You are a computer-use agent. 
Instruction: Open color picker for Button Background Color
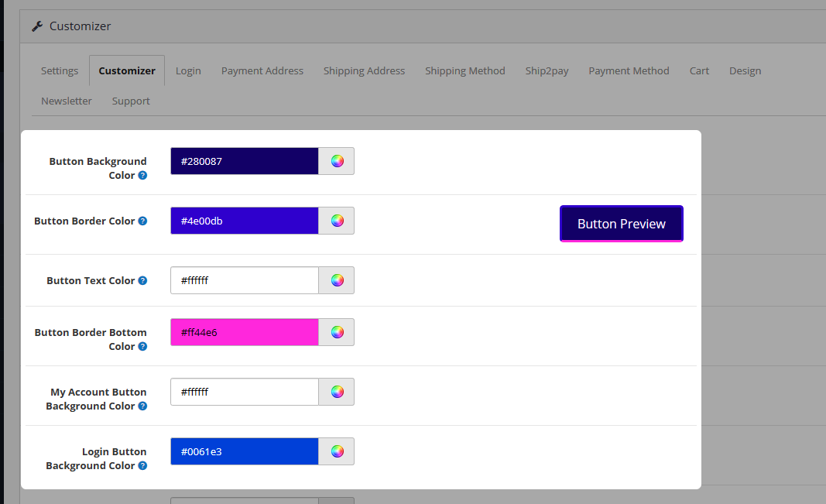[x=337, y=161]
